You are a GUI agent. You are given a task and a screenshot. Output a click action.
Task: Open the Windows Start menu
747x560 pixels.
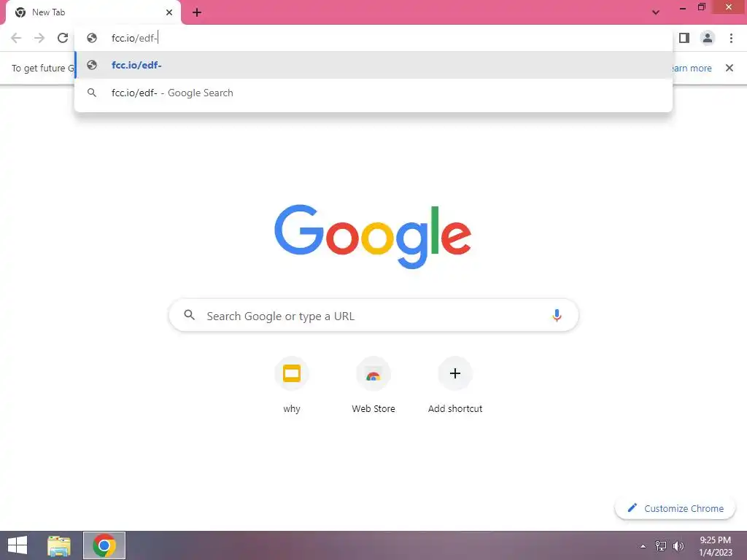coord(18,545)
